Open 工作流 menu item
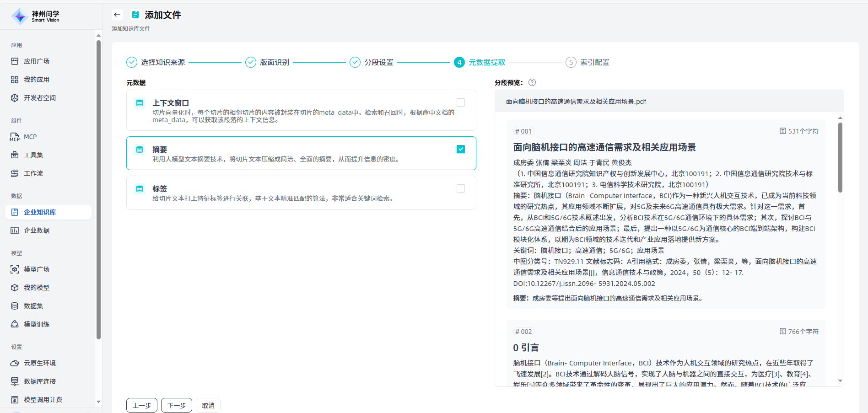The image size is (868, 413). pyautogui.click(x=33, y=173)
